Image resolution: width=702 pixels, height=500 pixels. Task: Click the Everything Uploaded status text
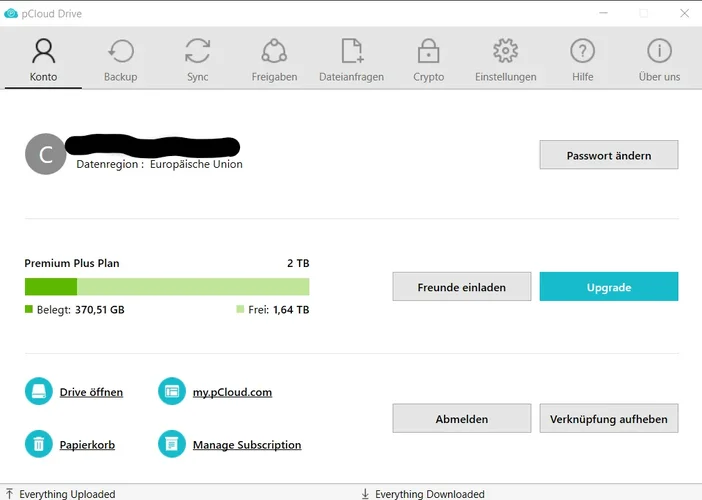pos(67,494)
